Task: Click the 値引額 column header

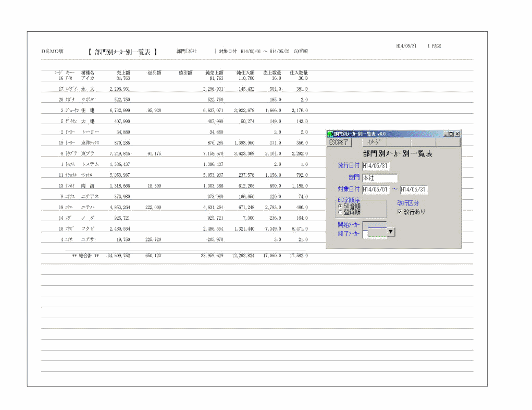Action: (185, 73)
